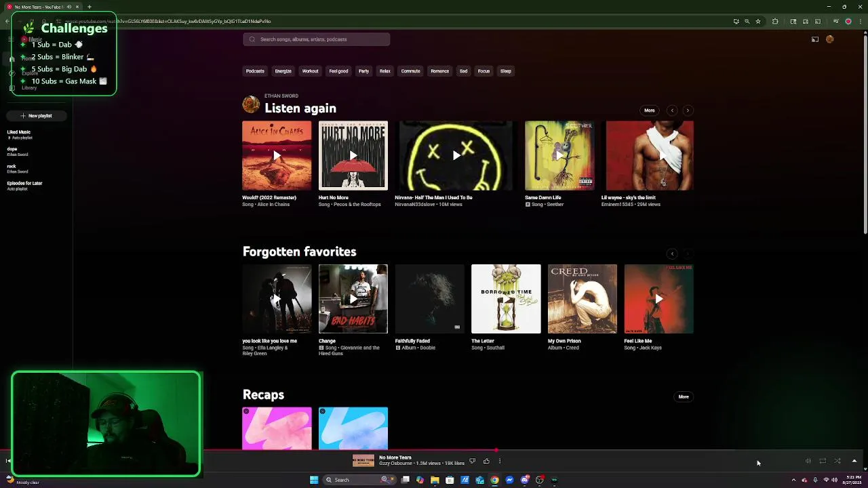The height and width of the screenshot is (488, 868).
Task: Play Same Damn Life by Seether
Action: coord(559,156)
